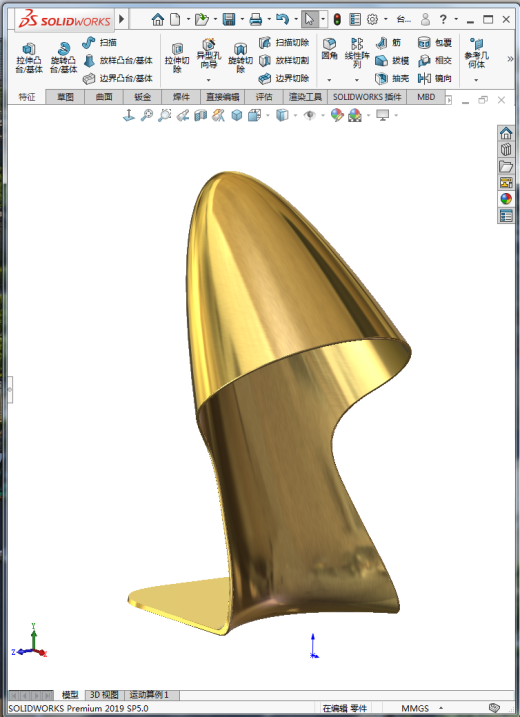
Task: Open SOLIDWORKS Resources in task pane
Action: 506,133
